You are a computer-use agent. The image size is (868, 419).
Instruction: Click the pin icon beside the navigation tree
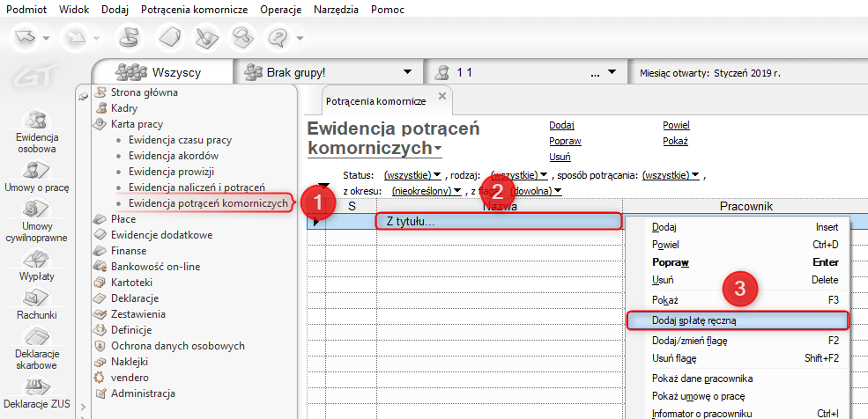pos(83,96)
